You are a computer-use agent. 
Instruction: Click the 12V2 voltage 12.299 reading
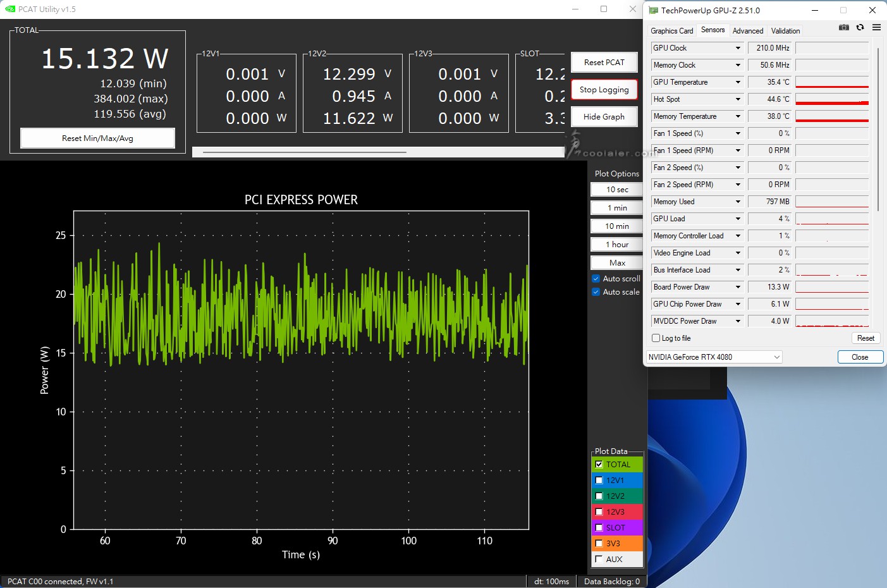[349, 74]
